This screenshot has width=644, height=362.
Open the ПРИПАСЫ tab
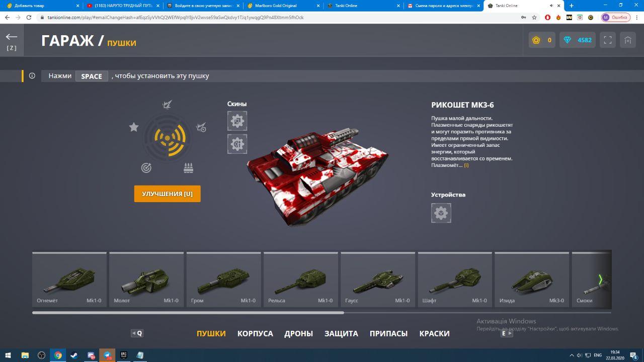pos(388,333)
